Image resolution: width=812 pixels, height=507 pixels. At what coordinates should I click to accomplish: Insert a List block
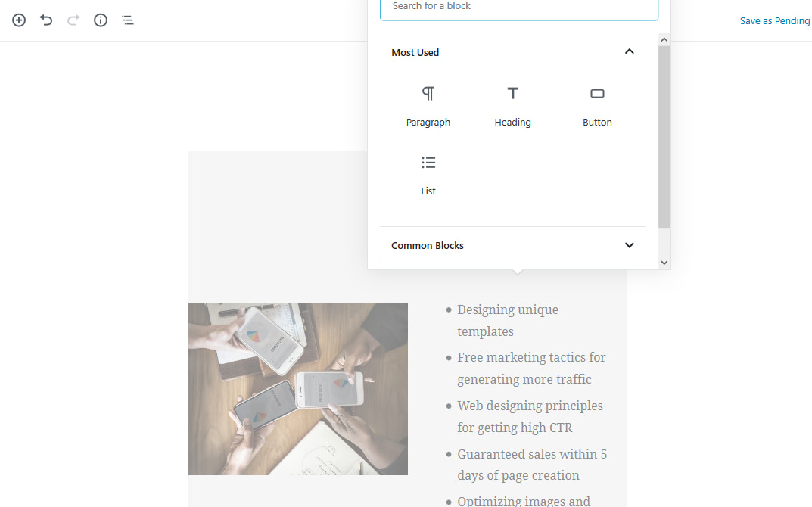(x=428, y=175)
